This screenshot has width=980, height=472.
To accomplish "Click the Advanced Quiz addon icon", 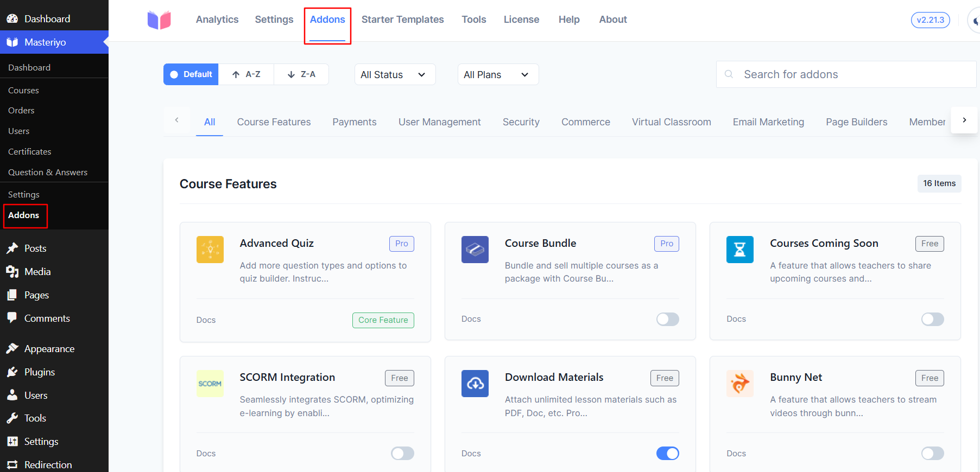I will 210,250.
